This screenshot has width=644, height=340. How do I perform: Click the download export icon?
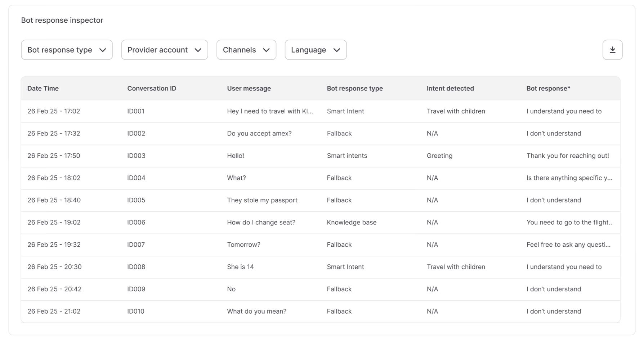tap(612, 50)
